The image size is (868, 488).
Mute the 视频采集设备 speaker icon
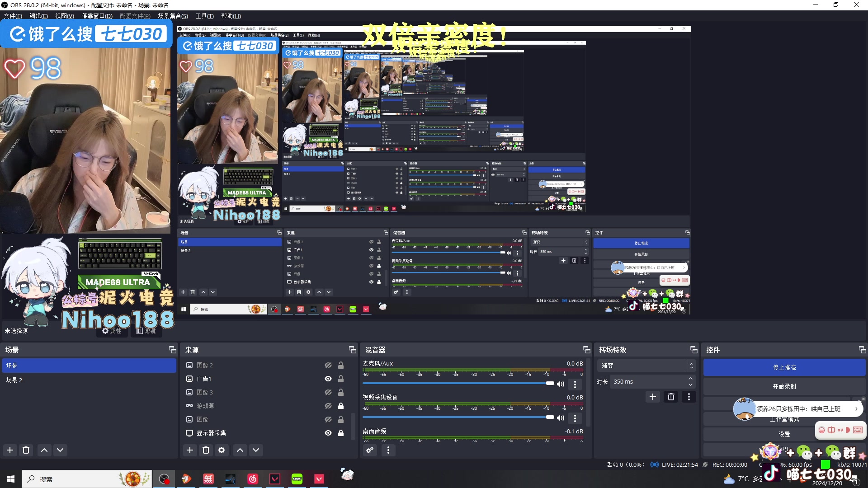[x=561, y=418]
